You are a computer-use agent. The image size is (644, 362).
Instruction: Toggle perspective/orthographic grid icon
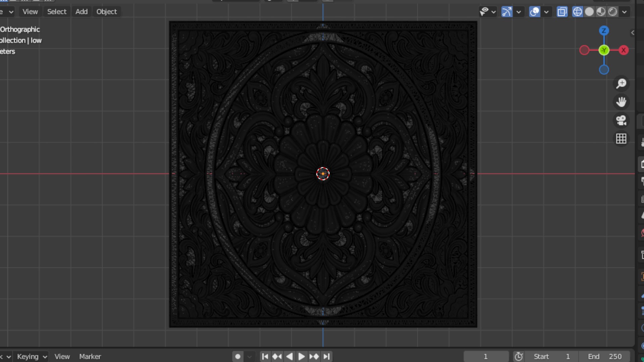pos(621,139)
